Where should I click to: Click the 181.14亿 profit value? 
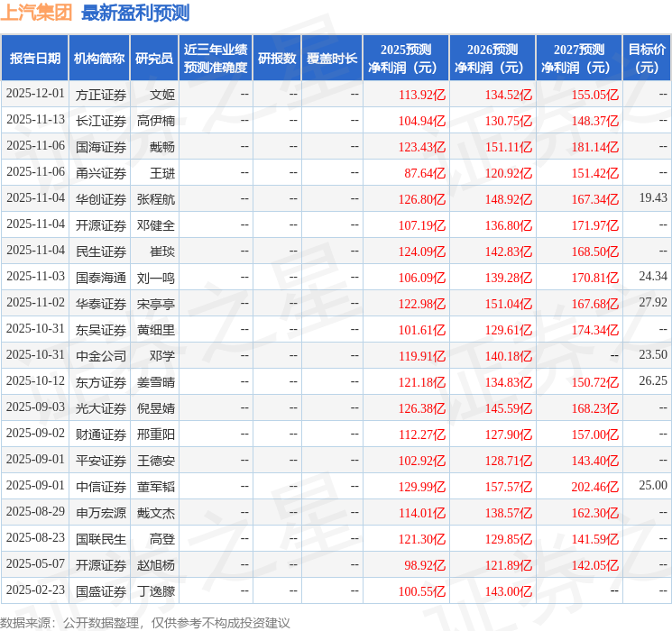click(595, 147)
